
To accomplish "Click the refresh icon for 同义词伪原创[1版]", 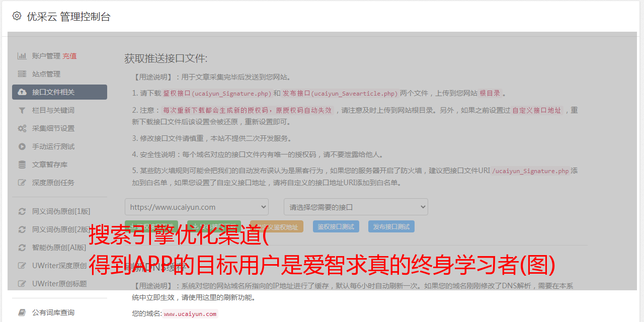I will click(22, 211).
